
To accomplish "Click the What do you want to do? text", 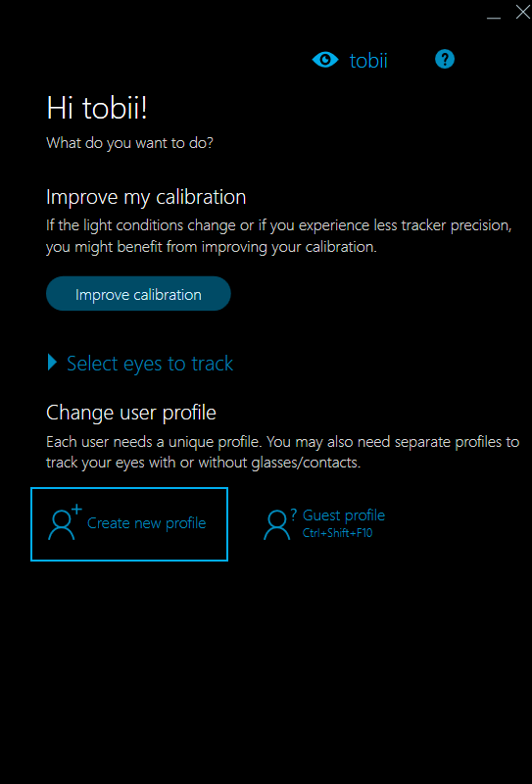I will (x=130, y=143).
